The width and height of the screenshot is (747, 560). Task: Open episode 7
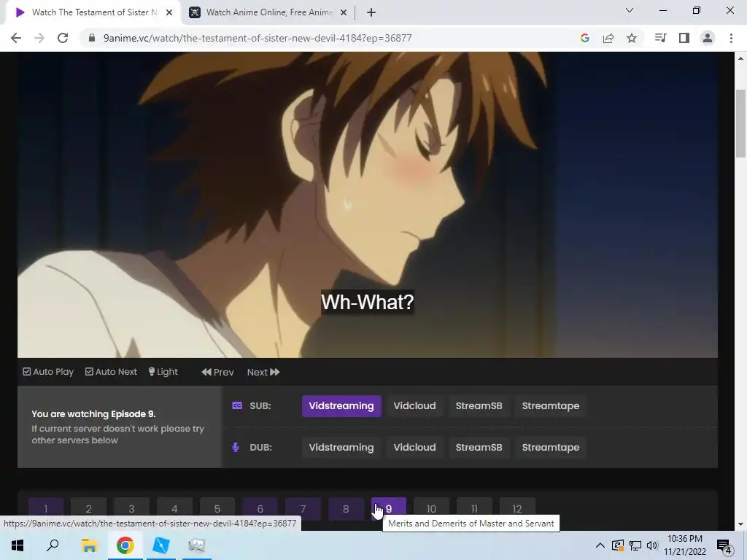pos(303,509)
